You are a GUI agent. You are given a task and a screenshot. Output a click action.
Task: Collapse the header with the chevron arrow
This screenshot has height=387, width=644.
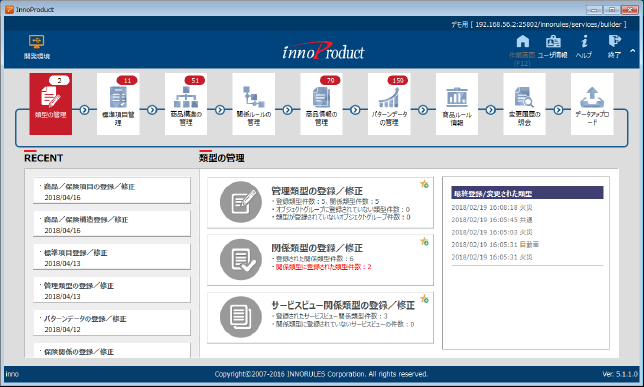point(632,51)
